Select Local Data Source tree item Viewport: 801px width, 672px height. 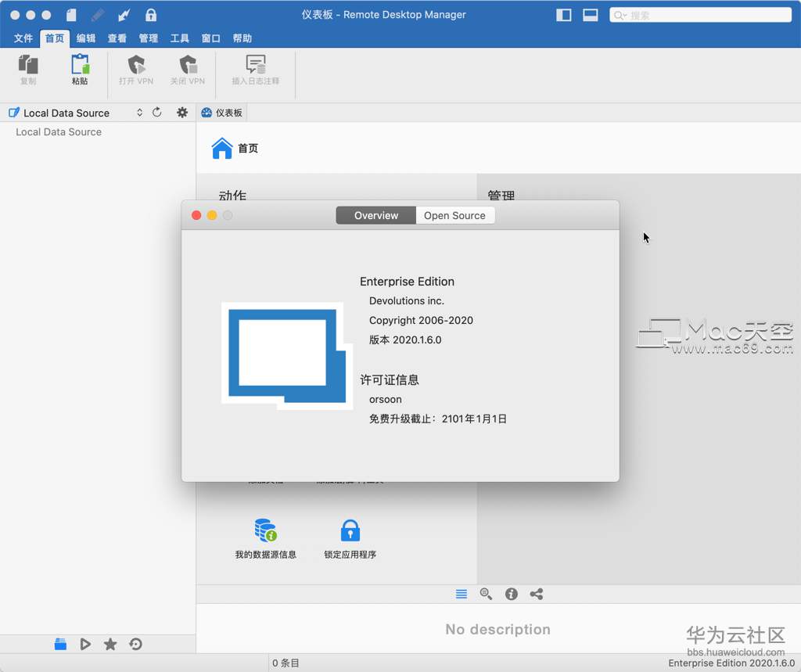58,132
